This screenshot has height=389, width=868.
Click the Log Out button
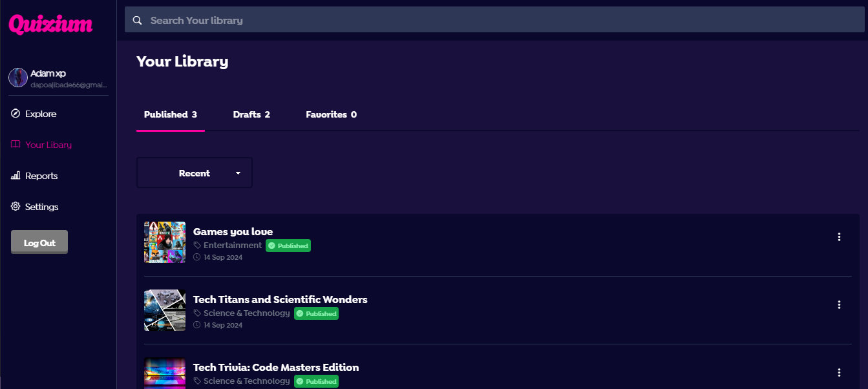[x=39, y=242]
